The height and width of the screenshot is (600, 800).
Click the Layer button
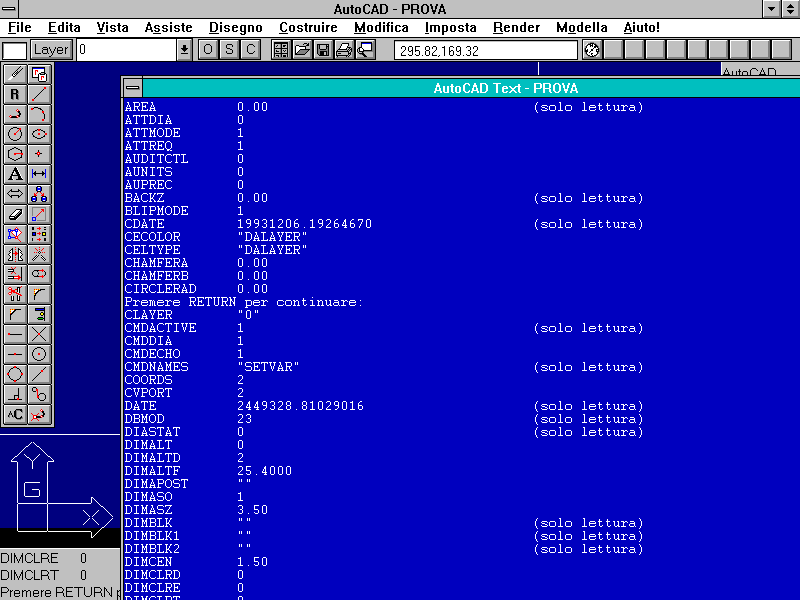pos(51,50)
